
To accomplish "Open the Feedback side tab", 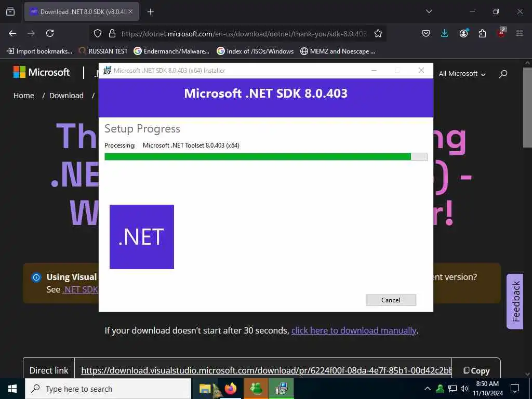I will [x=515, y=301].
